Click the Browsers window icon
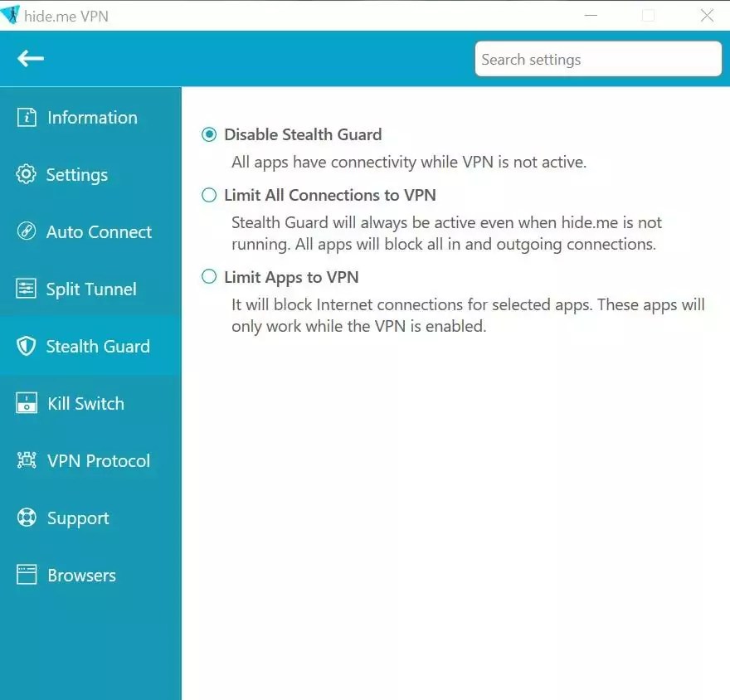Viewport: 730px width, 700px height. click(x=26, y=575)
